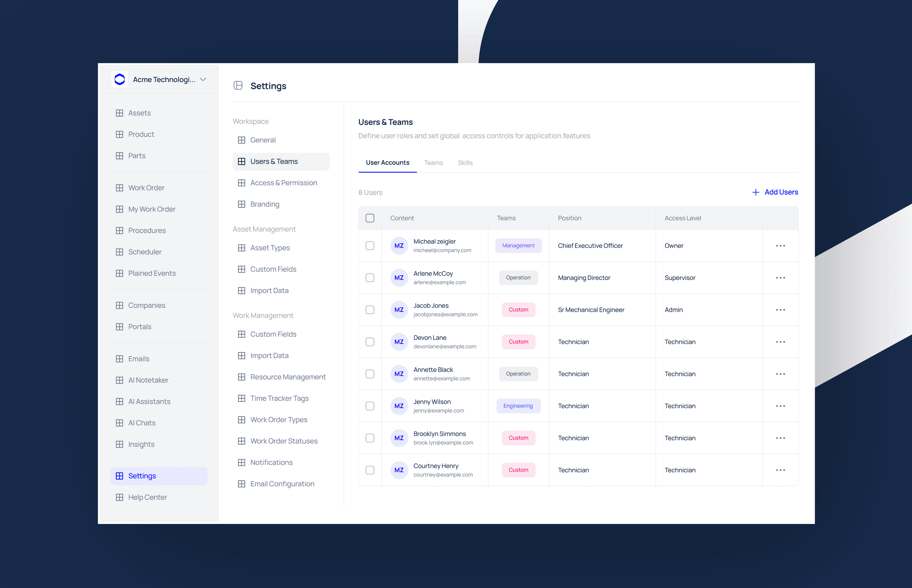
Task: Open three-dot menu for Jacob Jones
Action: click(780, 310)
